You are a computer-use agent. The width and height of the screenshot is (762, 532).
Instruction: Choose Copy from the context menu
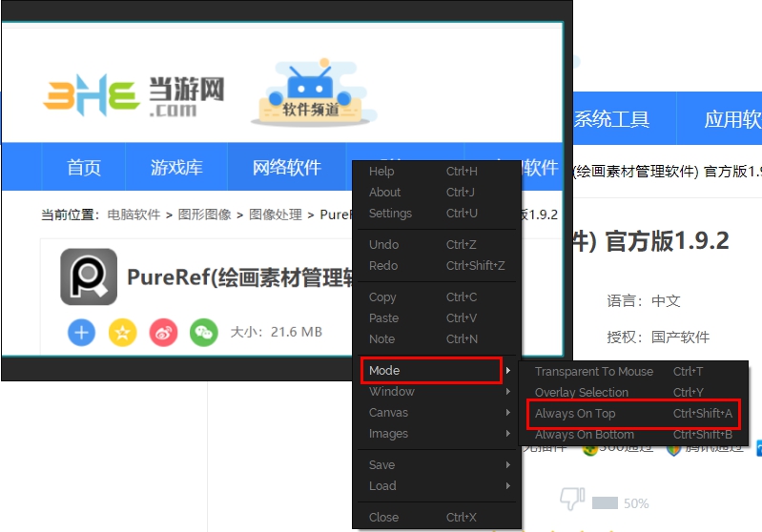(x=437, y=297)
